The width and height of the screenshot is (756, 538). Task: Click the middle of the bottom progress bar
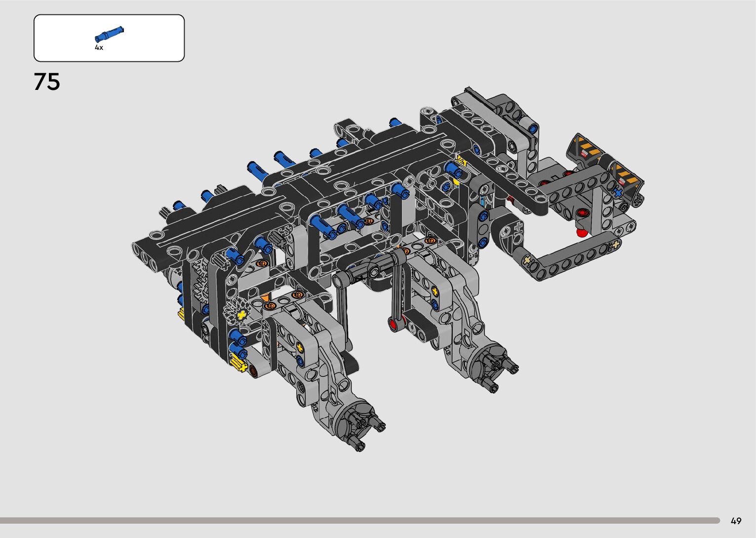coord(359,520)
